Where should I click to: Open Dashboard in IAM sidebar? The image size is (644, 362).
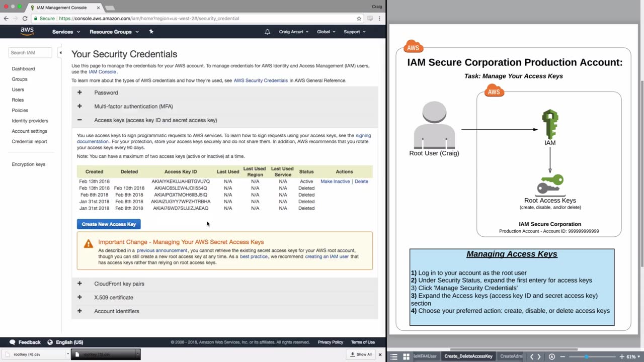point(23,69)
